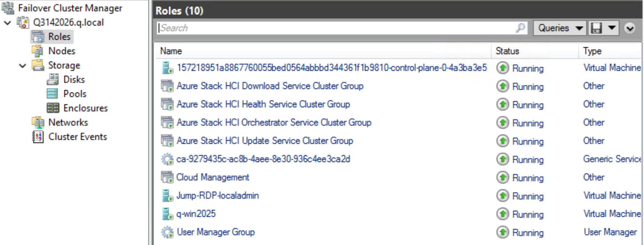
Task: Collapse the Q3142026.q.local cluster node
Action: 8,23
